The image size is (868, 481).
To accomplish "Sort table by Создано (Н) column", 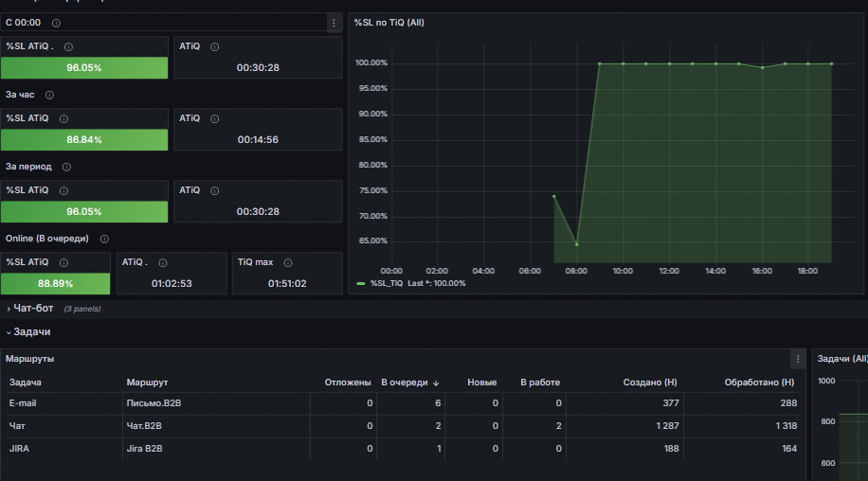I will 650,383.
